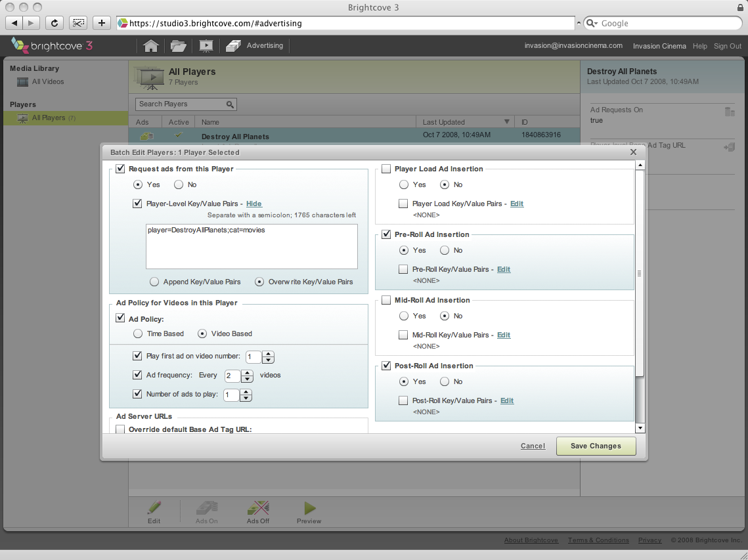The width and height of the screenshot is (748, 560).
Task: Toggle Number of ads to play checkbox
Action: tap(137, 394)
